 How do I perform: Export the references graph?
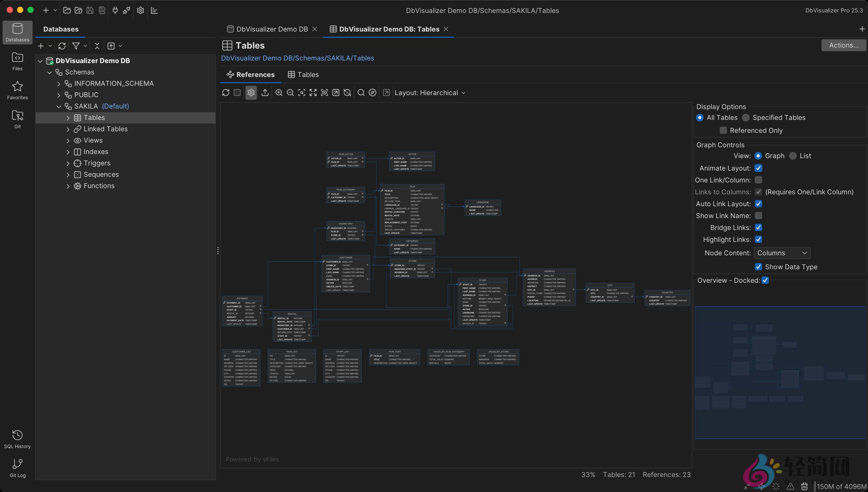tap(265, 92)
